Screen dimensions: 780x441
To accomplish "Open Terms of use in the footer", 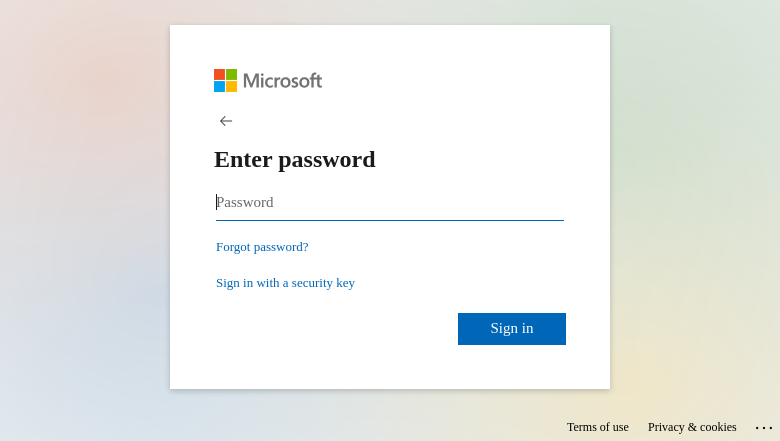I will (x=597, y=427).
